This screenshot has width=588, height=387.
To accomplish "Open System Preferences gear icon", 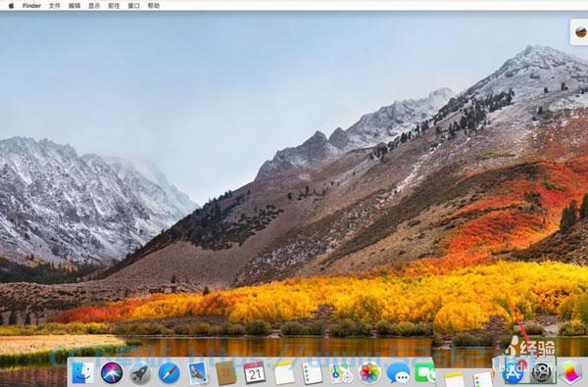I will [x=542, y=372].
